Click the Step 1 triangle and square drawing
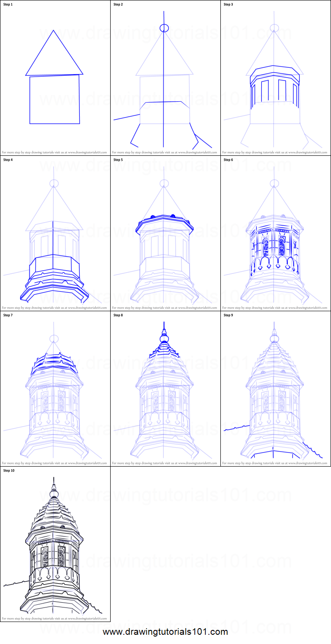Screen dimensions: 331x644 54,77
